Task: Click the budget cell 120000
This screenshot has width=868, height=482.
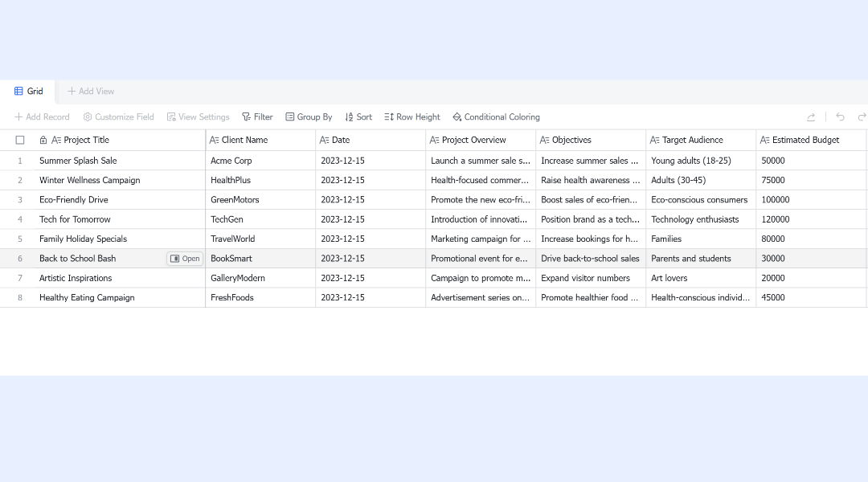Action: pos(811,219)
